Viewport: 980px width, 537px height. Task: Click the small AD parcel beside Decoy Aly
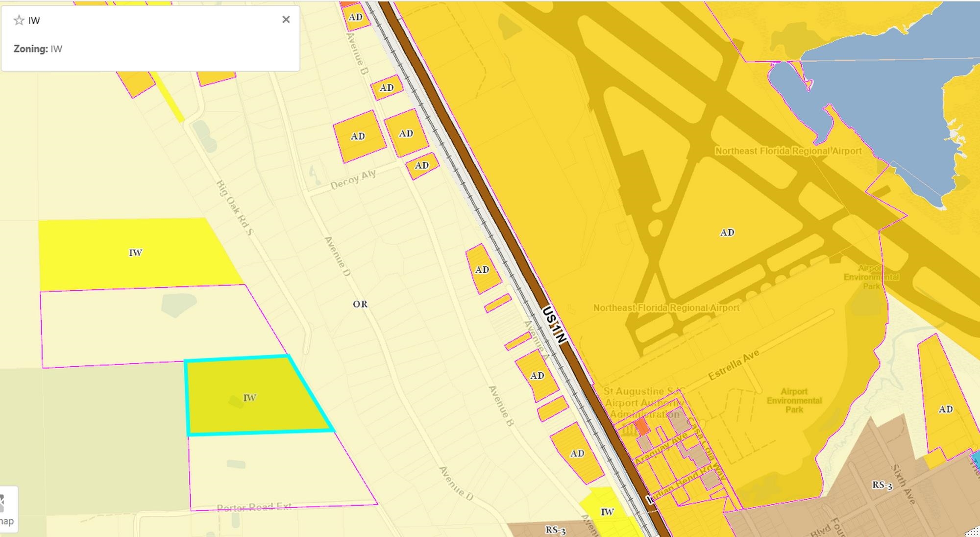[x=422, y=165]
